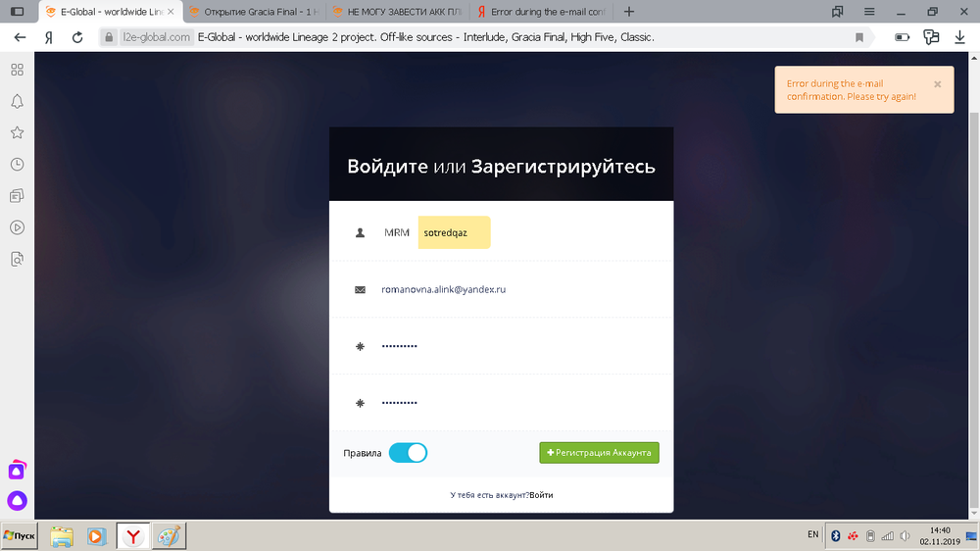Open the sidebar panel toggle icon

[18, 11]
